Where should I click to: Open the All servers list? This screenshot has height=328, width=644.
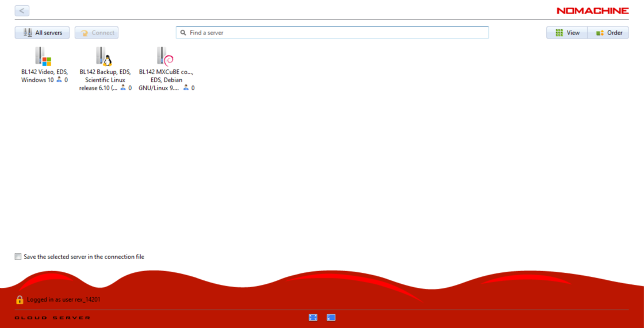tap(43, 33)
